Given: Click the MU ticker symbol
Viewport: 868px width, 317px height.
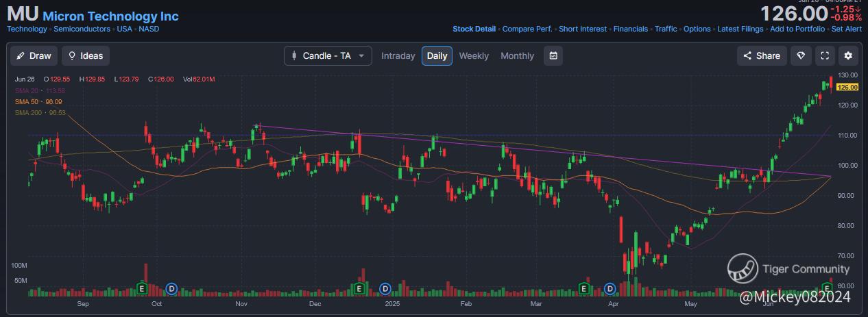Looking at the screenshot, I should (x=23, y=15).
